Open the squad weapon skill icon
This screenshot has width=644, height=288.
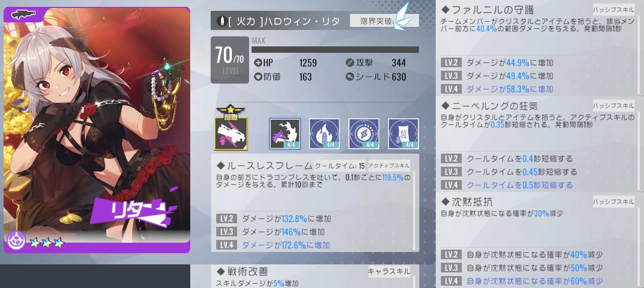[x=231, y=128]
